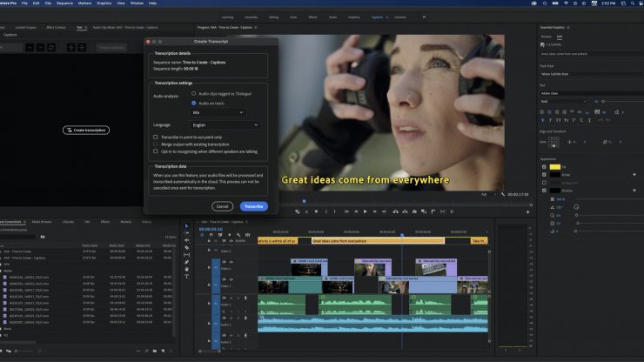Image resolution: width=644 pixels, height=362 pixels.
Task: Click the Transcribe button
Action: click(x=254, y=206)
